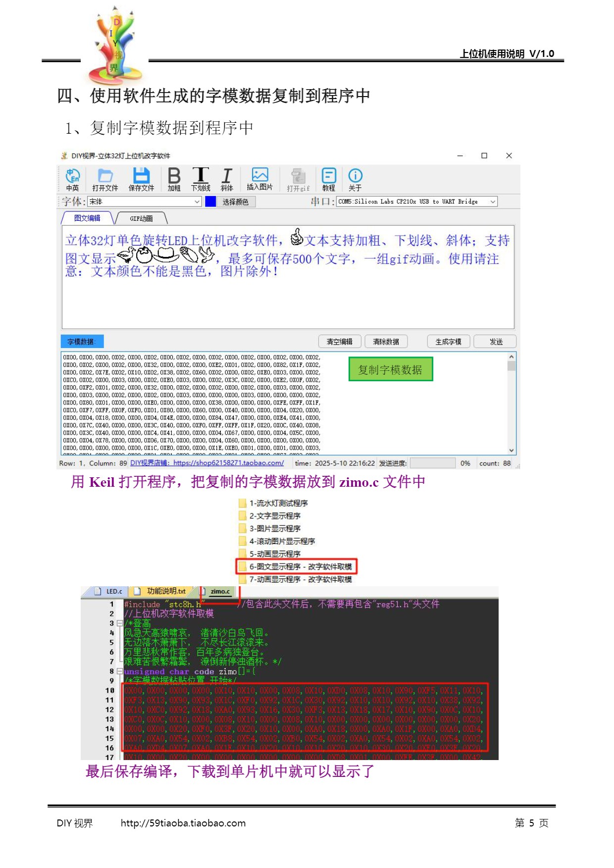614x868 pixels.
Task: Open the DIY视界店铺 taobao link
Action: coord(207,463)
